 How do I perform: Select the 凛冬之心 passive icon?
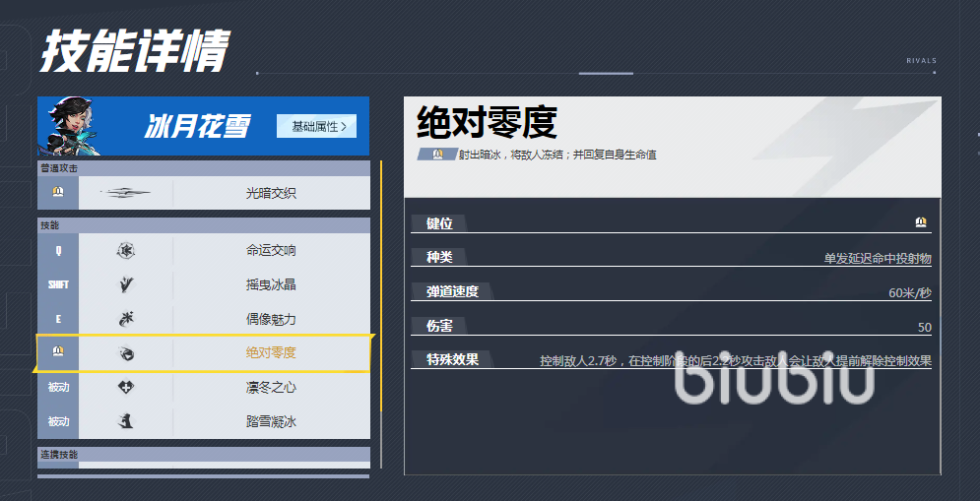(x=125, y=388)
